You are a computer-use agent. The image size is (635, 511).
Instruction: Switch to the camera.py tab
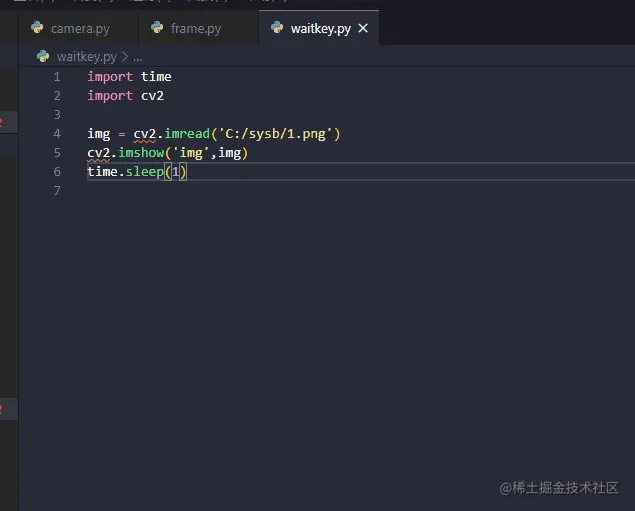[79, 28]
